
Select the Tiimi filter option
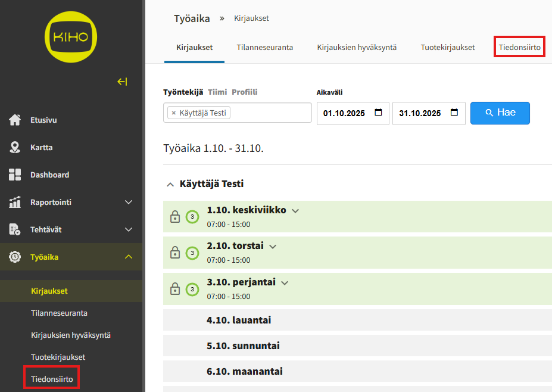[x=217, y=92]
